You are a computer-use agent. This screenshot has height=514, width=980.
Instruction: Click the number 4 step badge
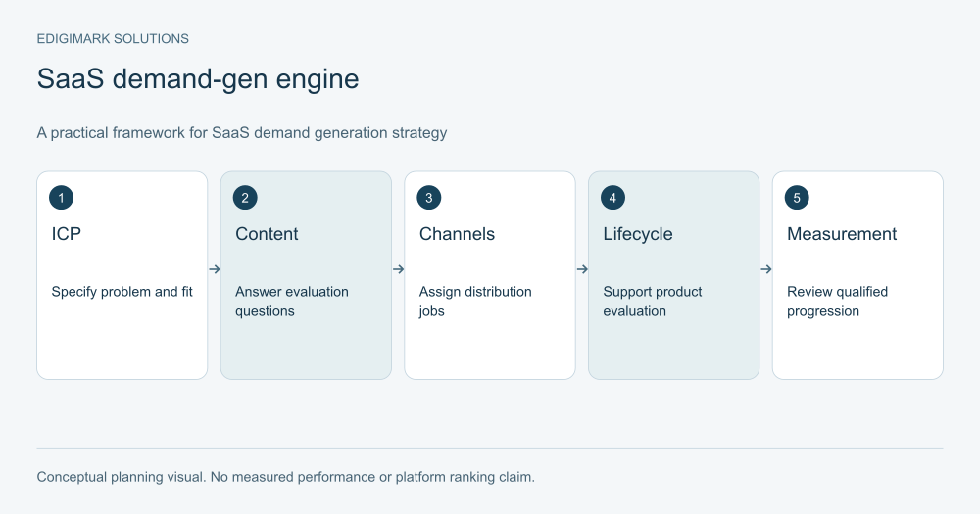click(x=612, y=198)
